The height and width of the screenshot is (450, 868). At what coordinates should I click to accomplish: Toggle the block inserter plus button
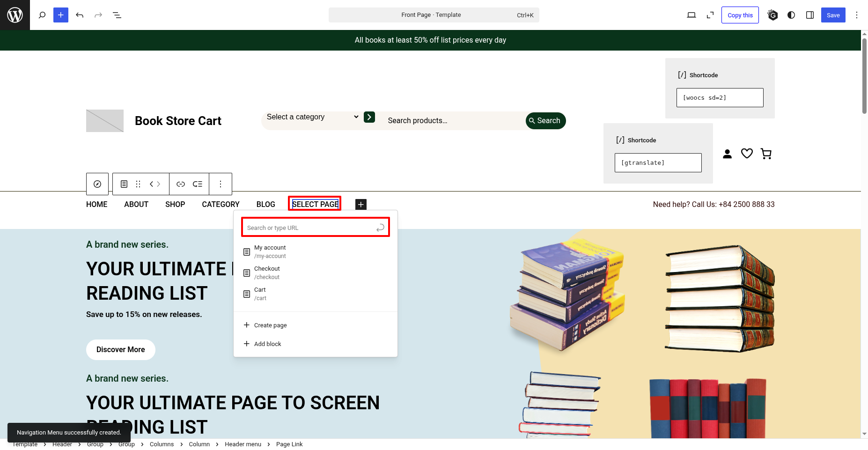[x=61, y=15]
